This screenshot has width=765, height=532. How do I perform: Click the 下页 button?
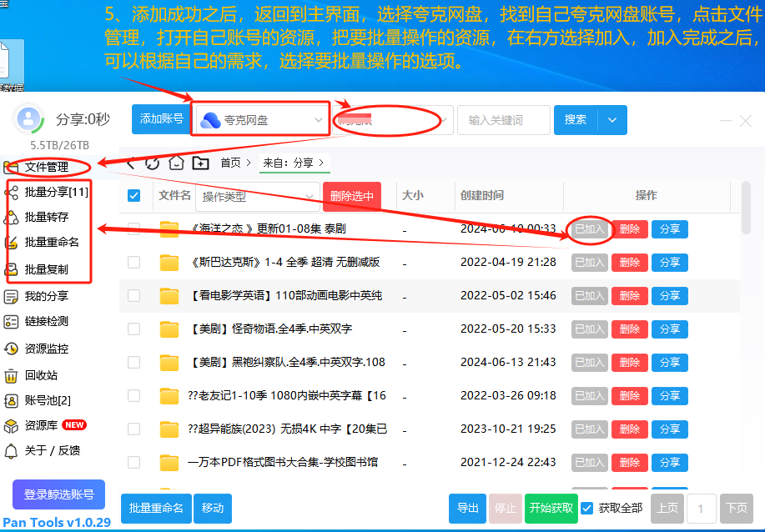[736, 508]
